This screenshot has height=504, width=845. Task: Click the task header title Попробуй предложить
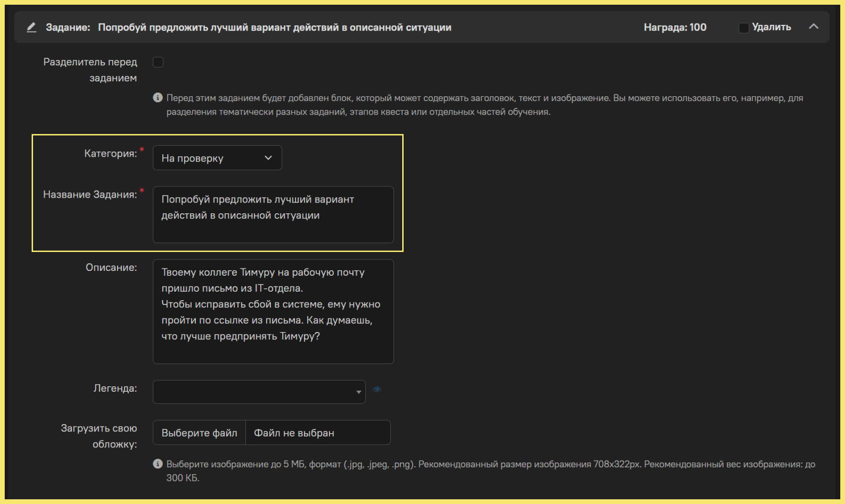274,27
